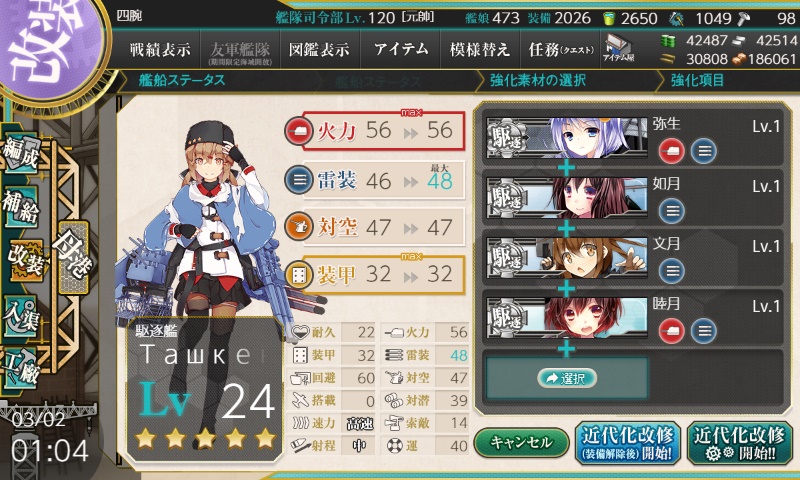Open 戦績表示 records menu
Viewport: 800px width, 480px height.
click(160, 49)
